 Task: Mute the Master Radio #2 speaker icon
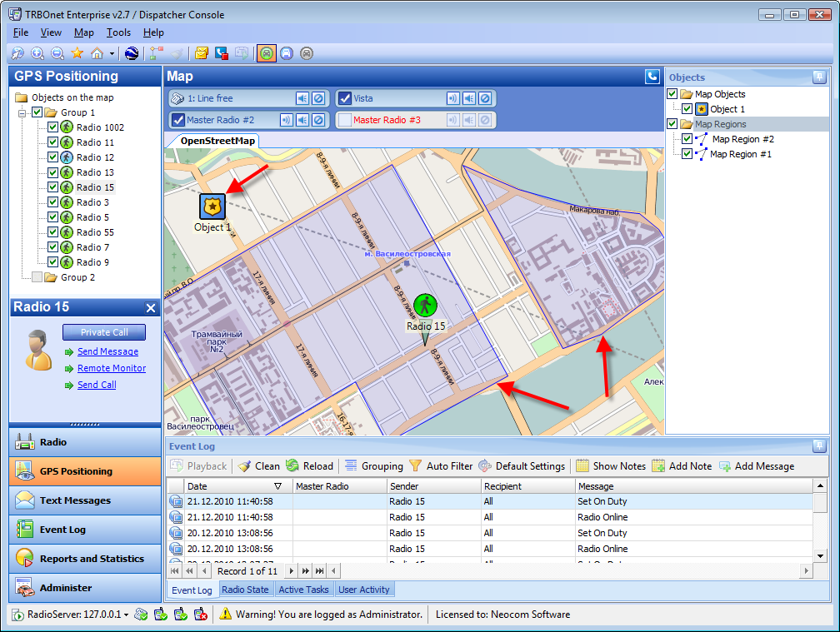pos(302,120)
